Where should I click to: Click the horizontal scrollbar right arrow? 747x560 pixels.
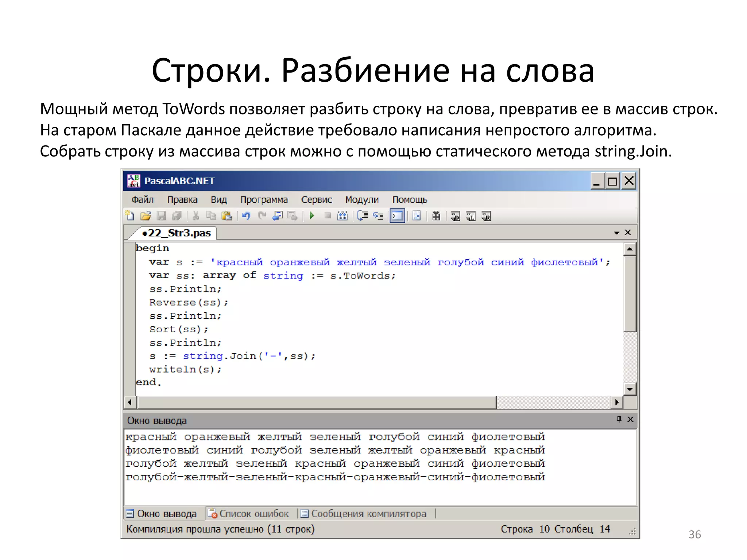617,402
